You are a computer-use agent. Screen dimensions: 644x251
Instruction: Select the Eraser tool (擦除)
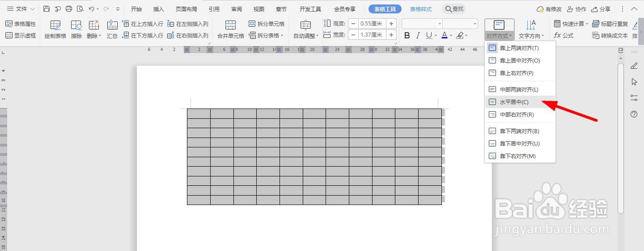76,30
